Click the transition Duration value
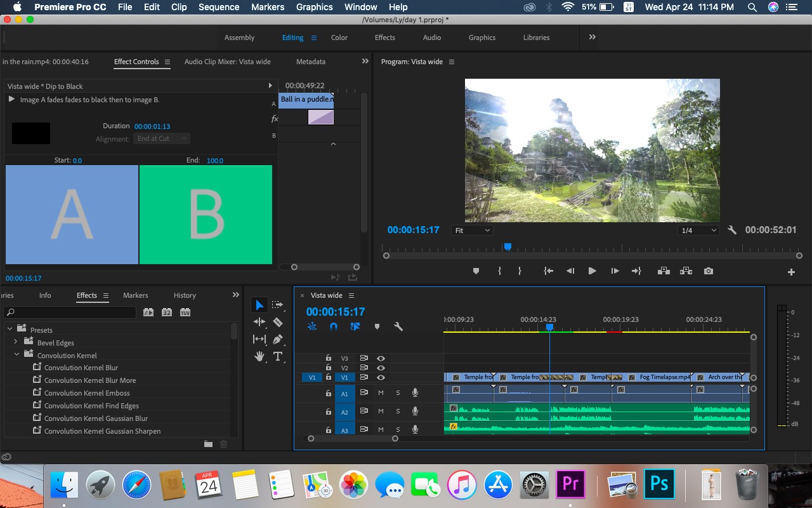 pos(152,126)
